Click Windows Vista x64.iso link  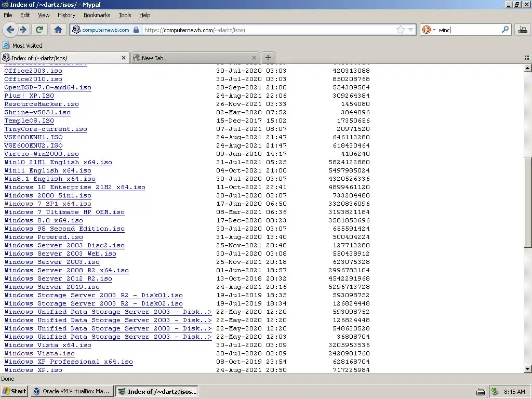pos(48,345)
